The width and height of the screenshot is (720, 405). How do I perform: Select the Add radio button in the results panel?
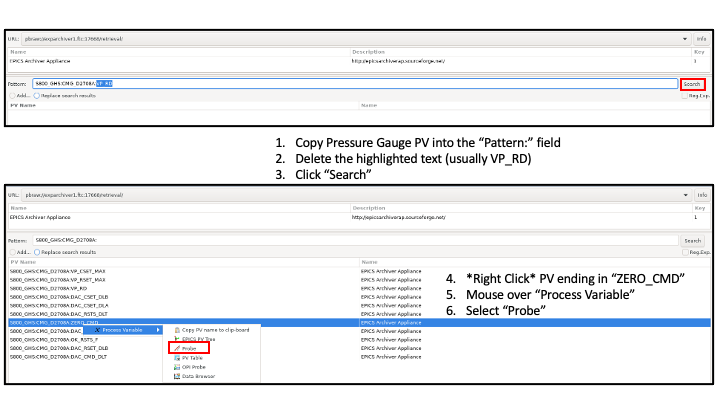pos(13,252)
